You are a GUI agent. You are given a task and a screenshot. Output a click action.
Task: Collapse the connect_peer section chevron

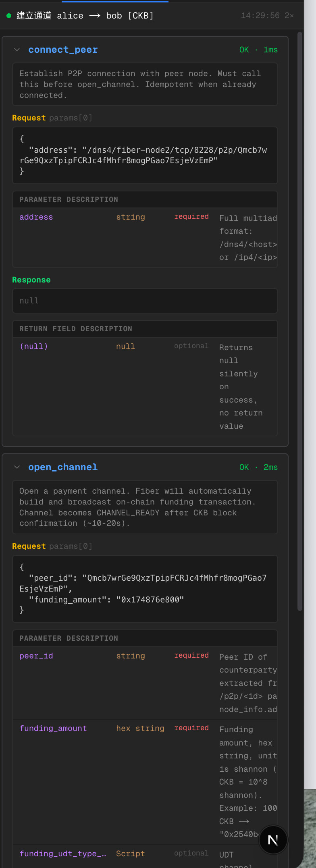17,50
